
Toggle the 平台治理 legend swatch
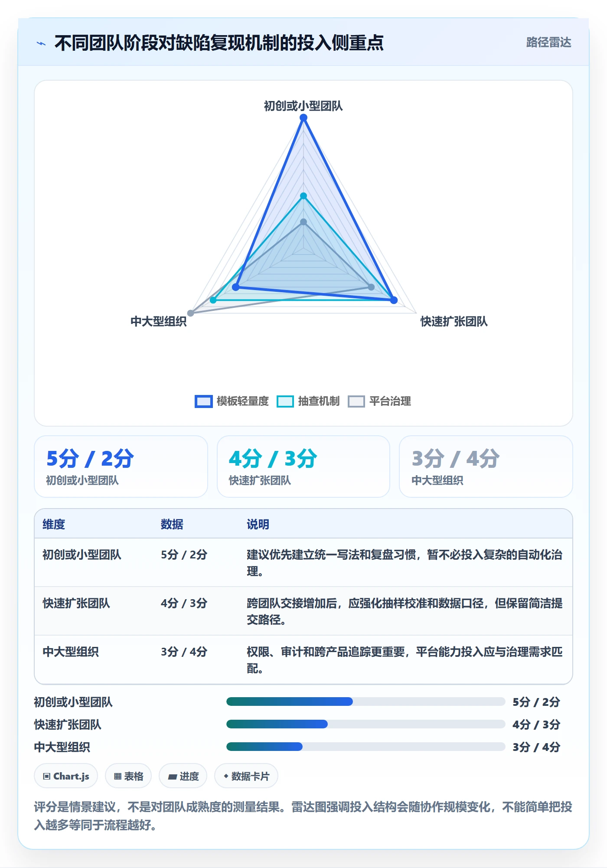356,401
